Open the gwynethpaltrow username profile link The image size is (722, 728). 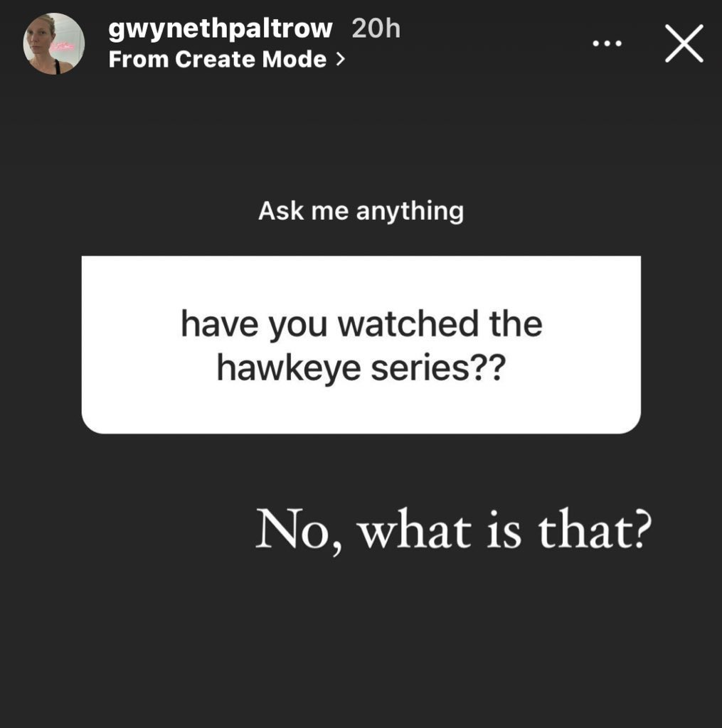(x=221, y=28)
